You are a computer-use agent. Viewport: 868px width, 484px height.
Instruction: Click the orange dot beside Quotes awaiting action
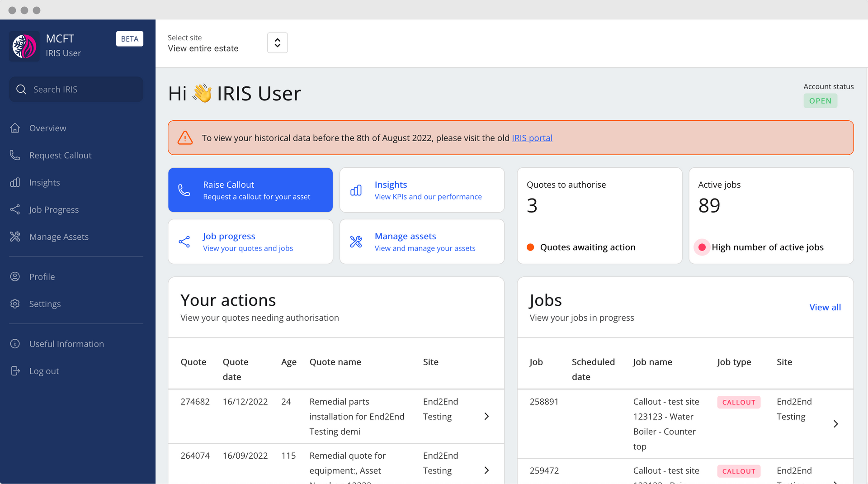coord(530,247)
